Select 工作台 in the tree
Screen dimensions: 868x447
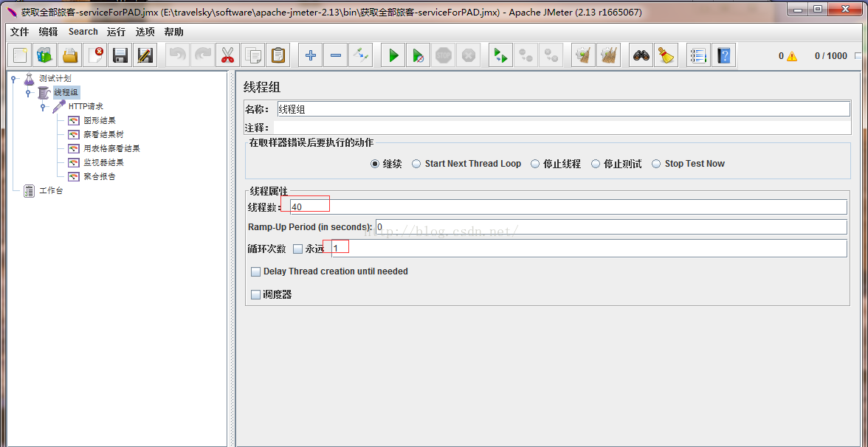[x=51, y=192]
